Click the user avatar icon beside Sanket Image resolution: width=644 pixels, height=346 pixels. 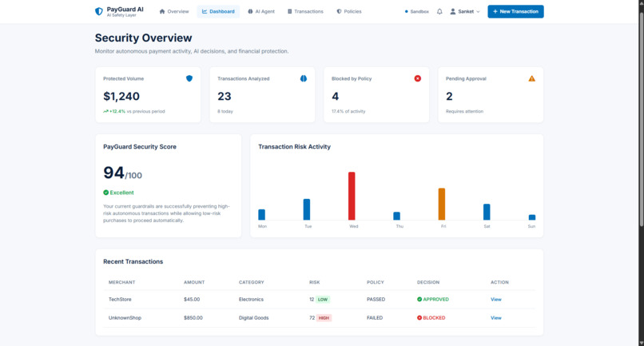pyautogui.click(x=452, y=11)
